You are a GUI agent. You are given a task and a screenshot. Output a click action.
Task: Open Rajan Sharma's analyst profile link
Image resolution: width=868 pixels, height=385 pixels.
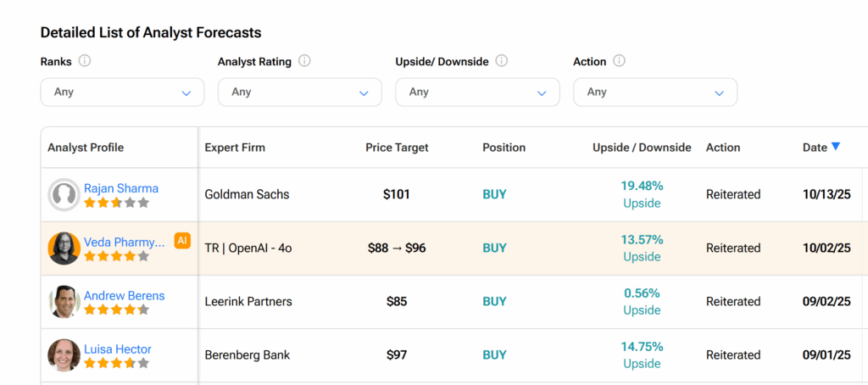point(121,188)
